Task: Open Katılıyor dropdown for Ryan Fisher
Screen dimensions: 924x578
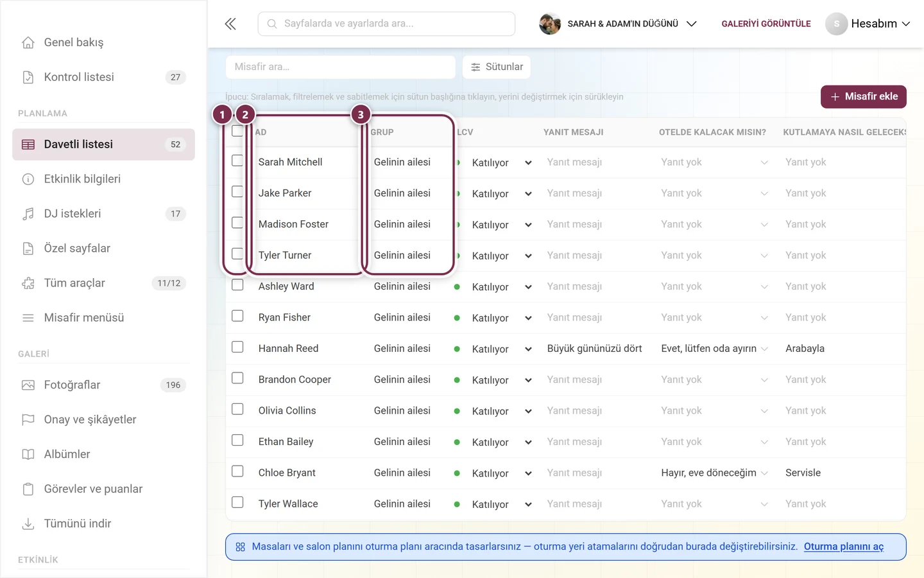Action: coord(501,318)
